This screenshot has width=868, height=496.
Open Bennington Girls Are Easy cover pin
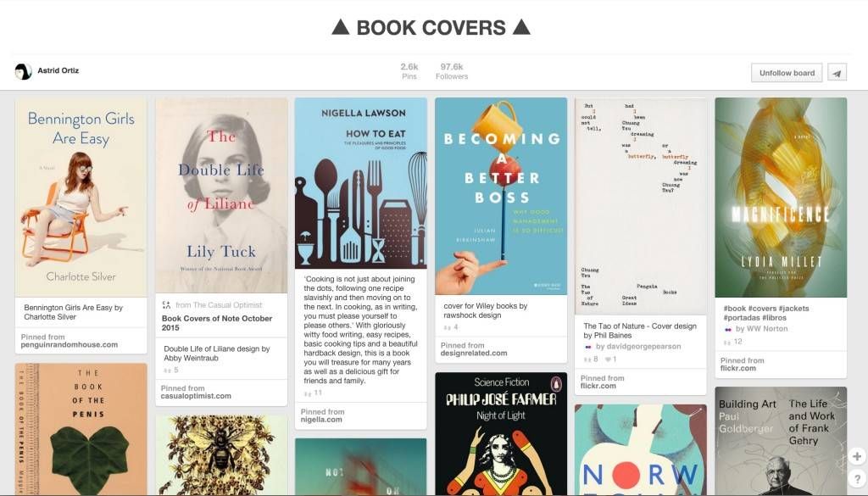pos(81,197)
